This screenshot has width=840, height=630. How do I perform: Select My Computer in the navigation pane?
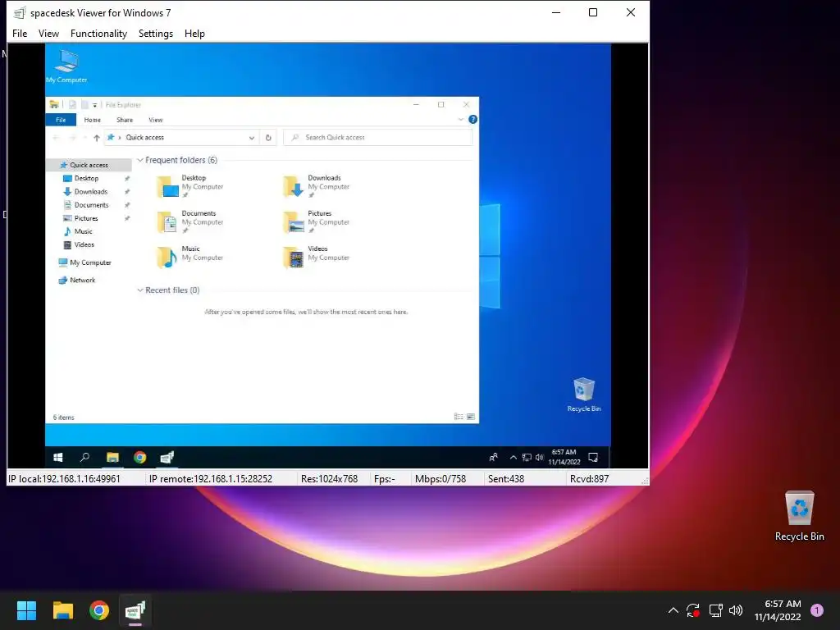pos(90,262)
